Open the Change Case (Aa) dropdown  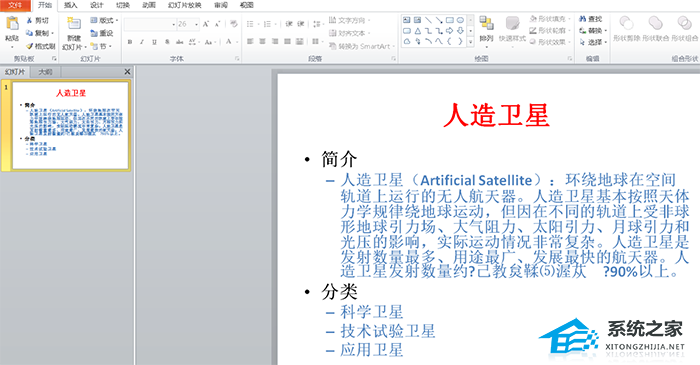point(209,42)
